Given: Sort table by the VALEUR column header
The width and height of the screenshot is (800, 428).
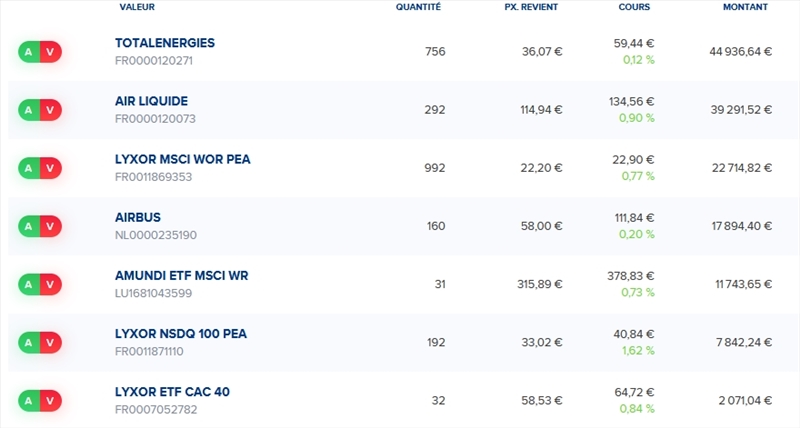Looking at the screenshot, I should 137,7.
